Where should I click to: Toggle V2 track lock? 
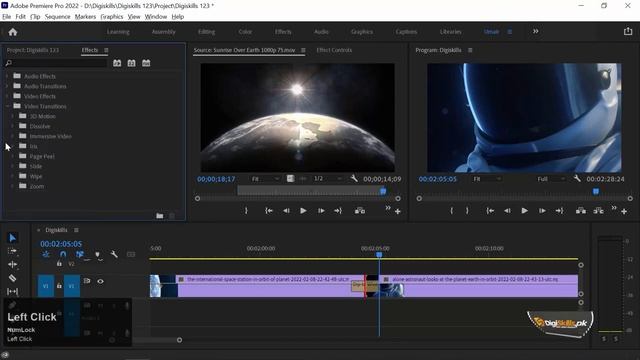[59, 264]
